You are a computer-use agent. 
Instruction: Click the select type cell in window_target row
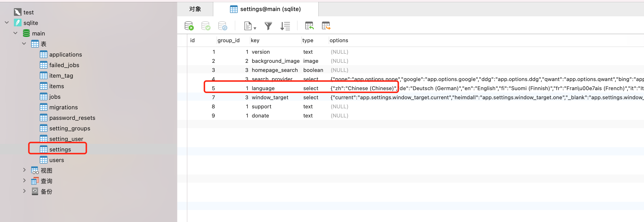point(315,97)
